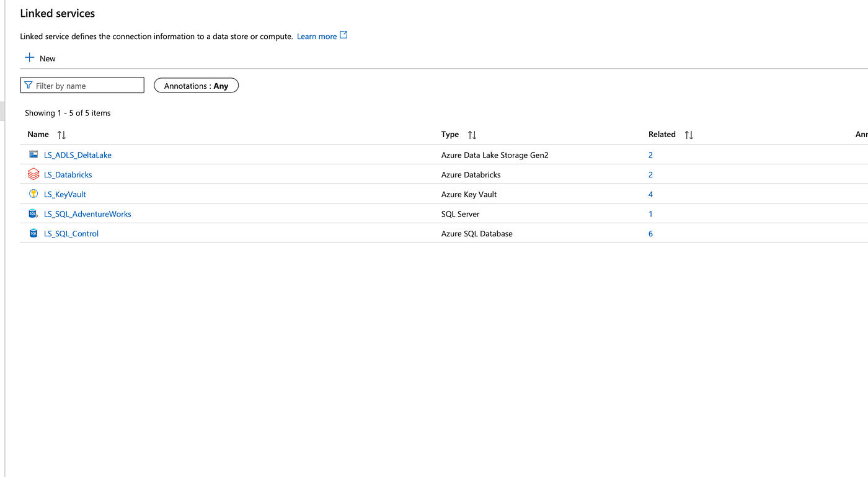Click the Filter by name input
The width and height of the screenshot is (868, 477).
pyautogui.click(x=82, y=86)
